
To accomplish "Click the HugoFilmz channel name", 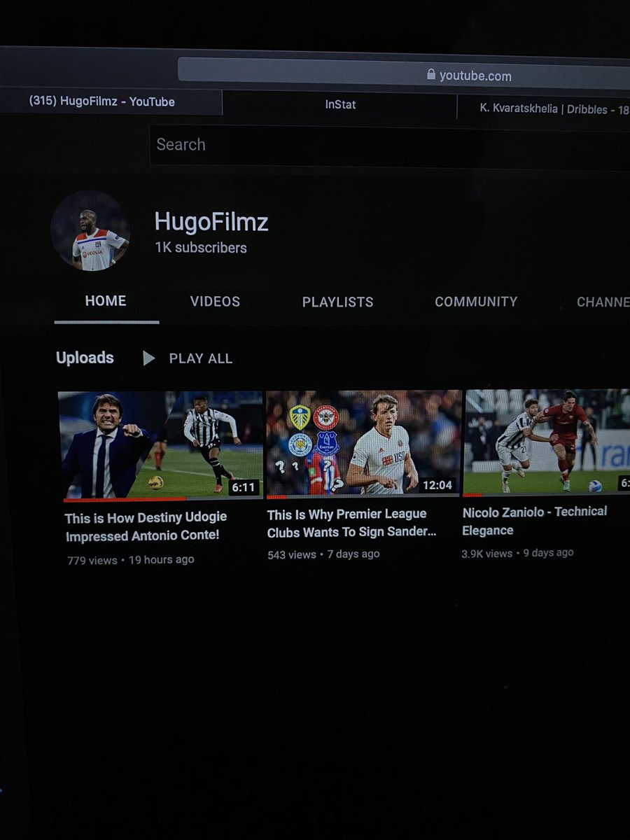I will coord(211,223).
